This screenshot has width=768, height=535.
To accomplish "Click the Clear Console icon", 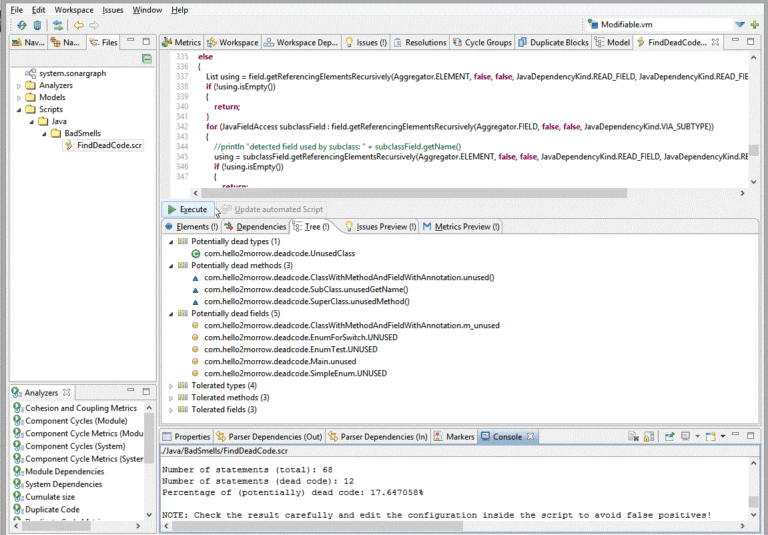I will click(633, 437).
